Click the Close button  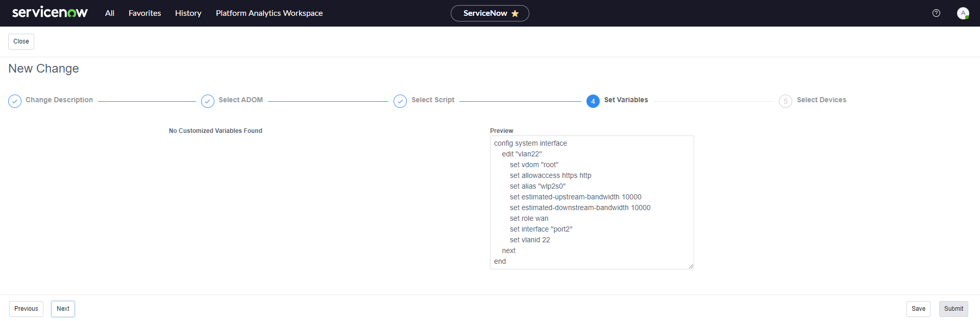pyautogui.click(x=21, y=41)
